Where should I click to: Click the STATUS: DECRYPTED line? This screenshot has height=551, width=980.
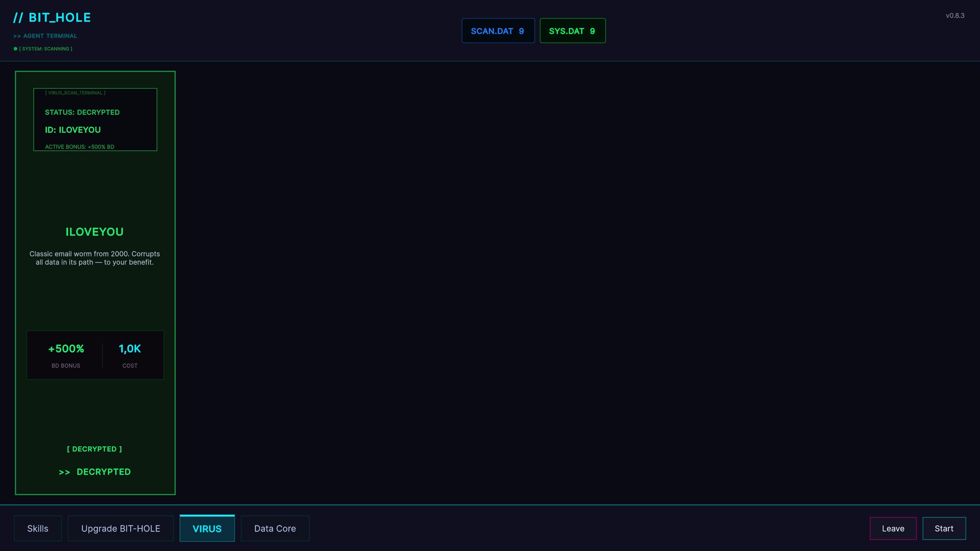82,112
